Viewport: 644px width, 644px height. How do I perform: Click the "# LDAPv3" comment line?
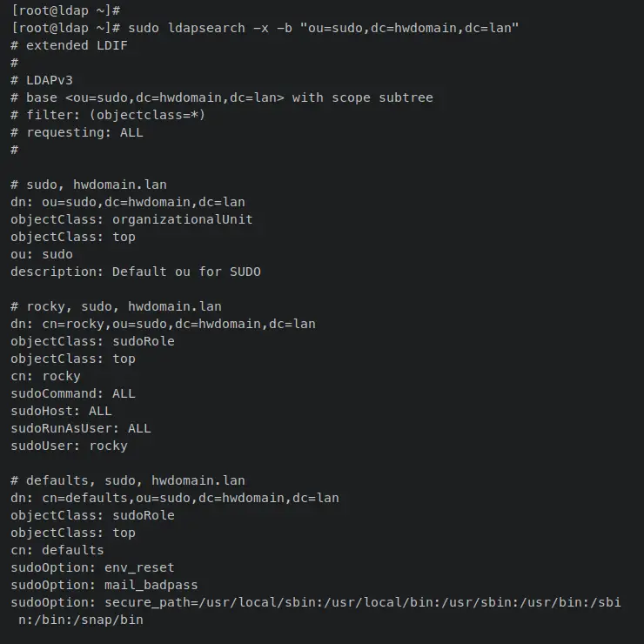pyautogui.click(x=42, y=80)
